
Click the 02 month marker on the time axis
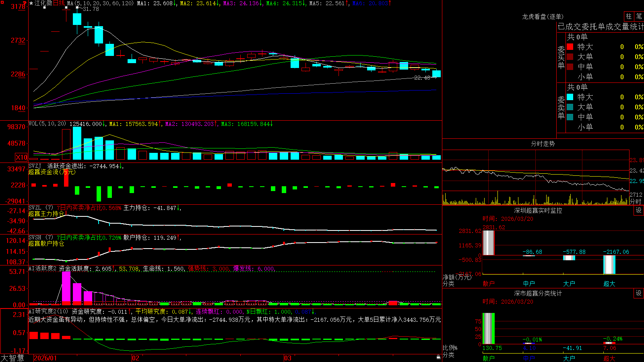pyautogui.click(x=136, y=358)
